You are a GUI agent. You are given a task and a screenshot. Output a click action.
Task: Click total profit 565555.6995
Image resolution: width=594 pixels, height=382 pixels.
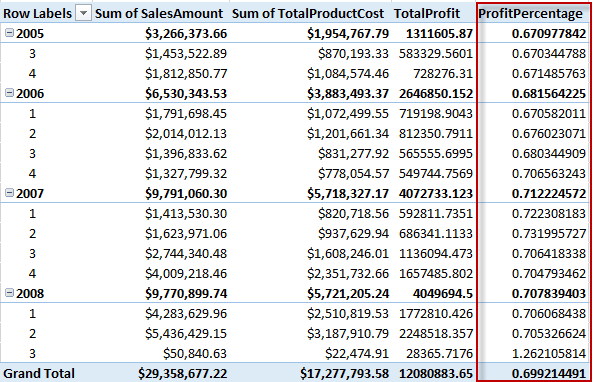(436, 153)
